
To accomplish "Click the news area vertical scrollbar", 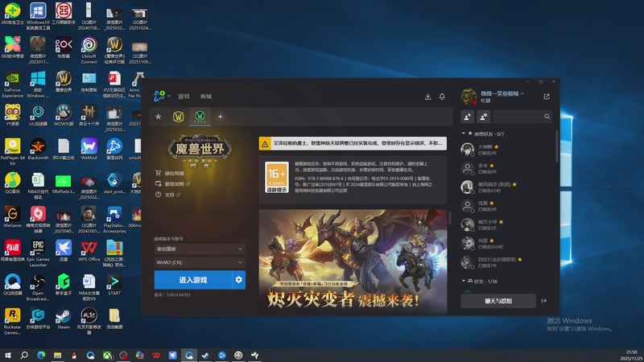I will tap(450, 218).
